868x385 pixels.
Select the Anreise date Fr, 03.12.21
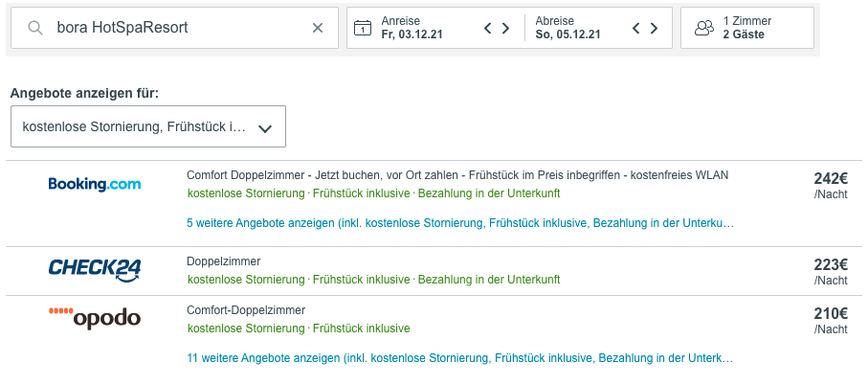point(412,34)
